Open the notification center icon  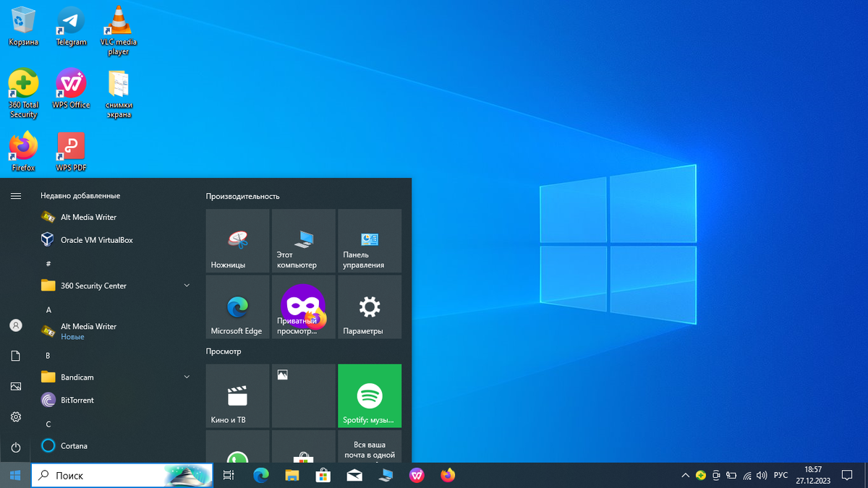(x=847, y=475)
